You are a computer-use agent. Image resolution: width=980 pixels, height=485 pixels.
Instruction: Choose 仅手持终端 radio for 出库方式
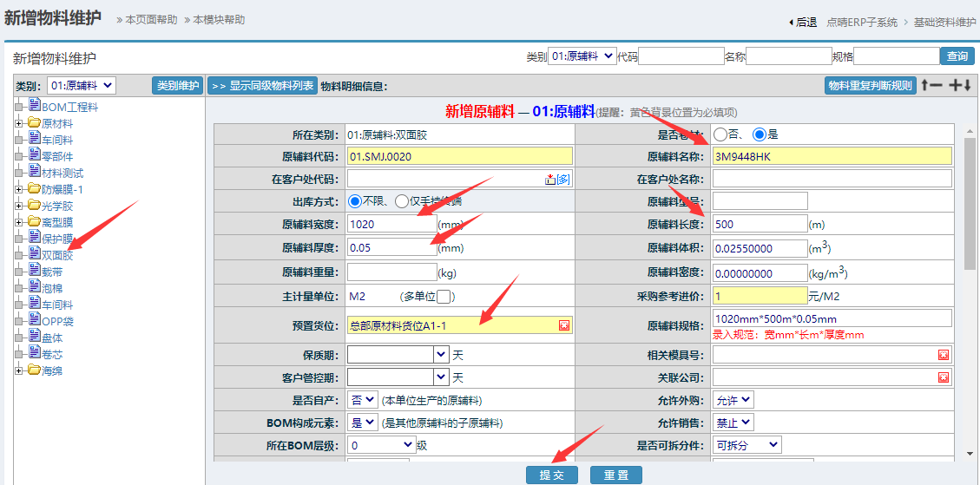click(x=401, y=201)
